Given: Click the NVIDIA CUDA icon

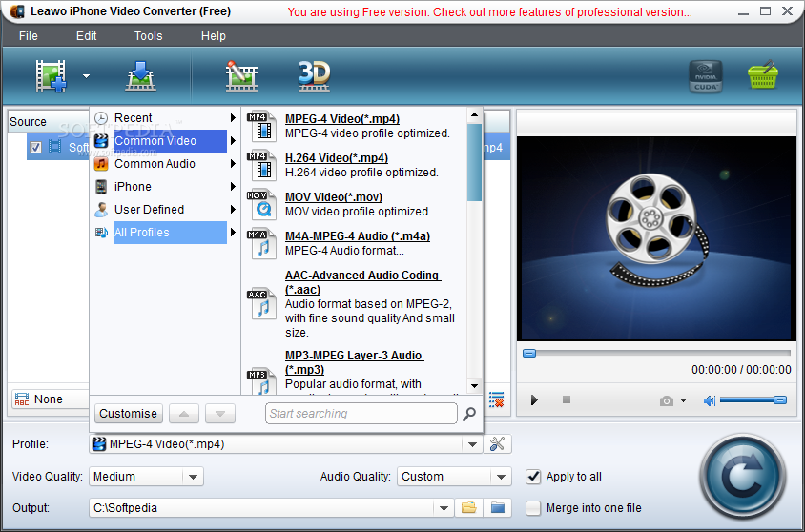Looking at the screenshot, I should pyautogui.click(x=706, y=76).
